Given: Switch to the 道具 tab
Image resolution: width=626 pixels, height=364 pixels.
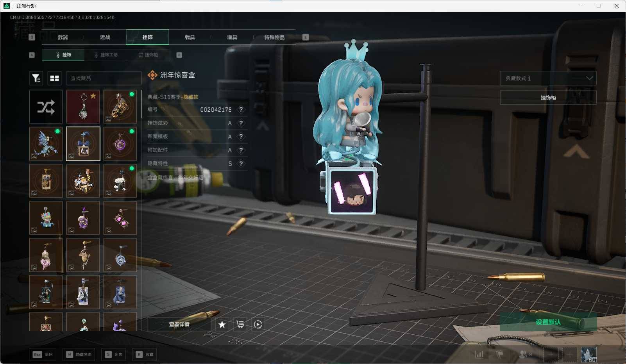Looking at the screenshot, I should [232, 37].
